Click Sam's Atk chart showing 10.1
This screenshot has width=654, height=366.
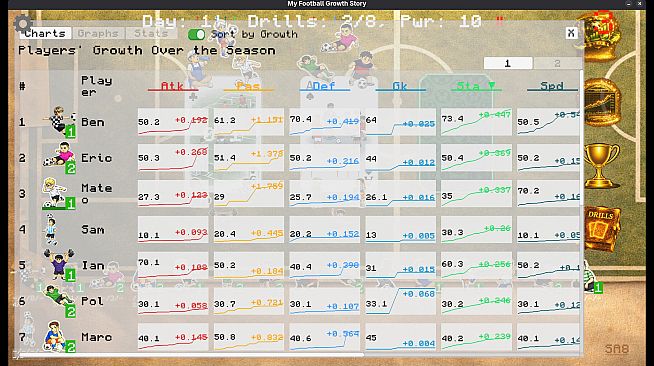click(x=173, y=229)
